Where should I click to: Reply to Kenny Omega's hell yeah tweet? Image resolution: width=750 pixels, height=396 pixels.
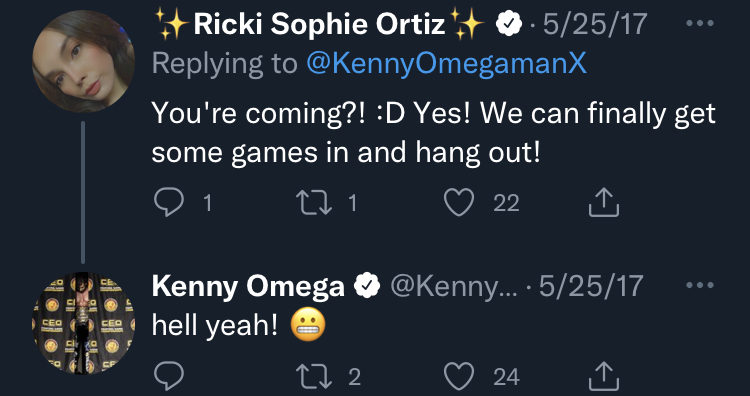pos(169,376)
